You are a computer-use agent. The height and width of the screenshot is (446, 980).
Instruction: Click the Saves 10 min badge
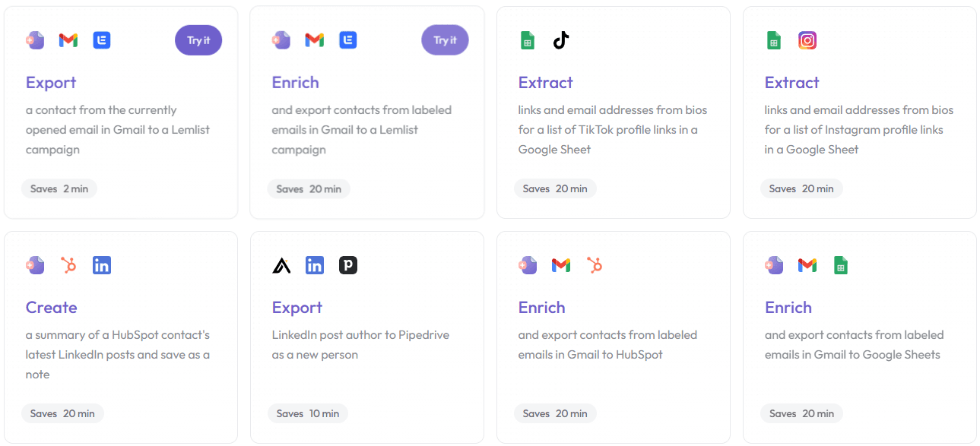(x=308, y=414)
